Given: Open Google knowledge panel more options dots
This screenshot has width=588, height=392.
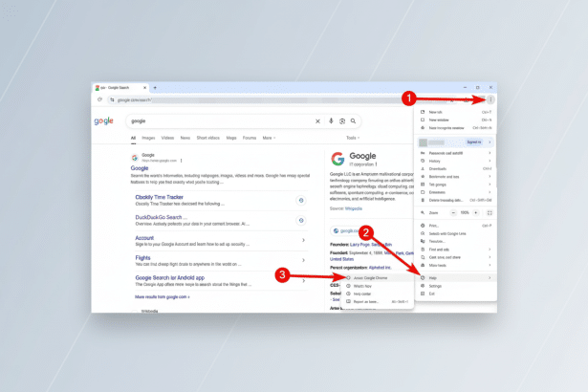Looking at the screenshot, I should pyautogui.click(x=376, y=164).
